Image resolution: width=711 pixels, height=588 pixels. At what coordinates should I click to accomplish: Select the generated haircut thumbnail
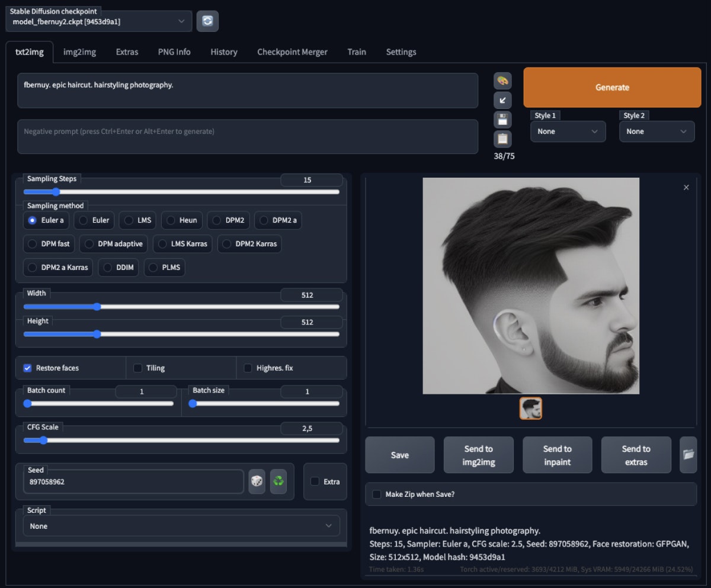click(x=530, y=408)
